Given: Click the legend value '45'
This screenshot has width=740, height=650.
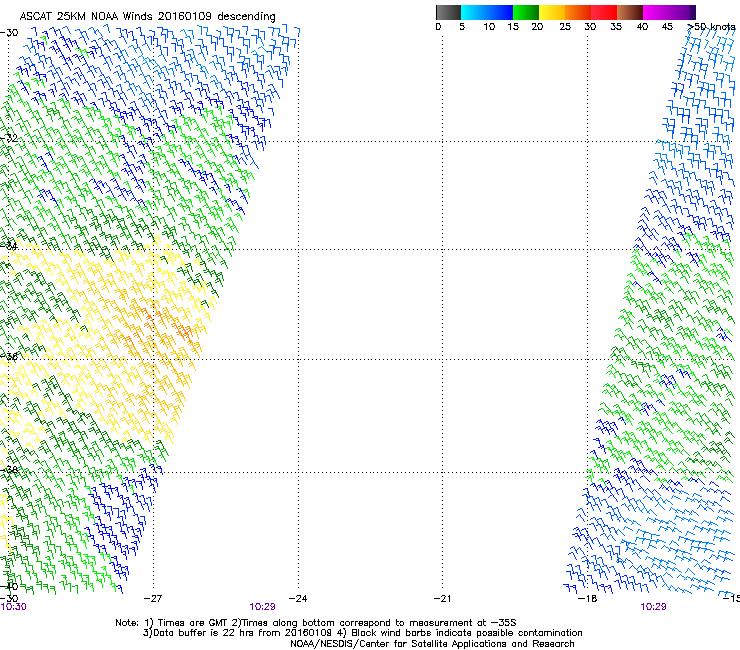Looking at the screenshot, I should 667,27.
